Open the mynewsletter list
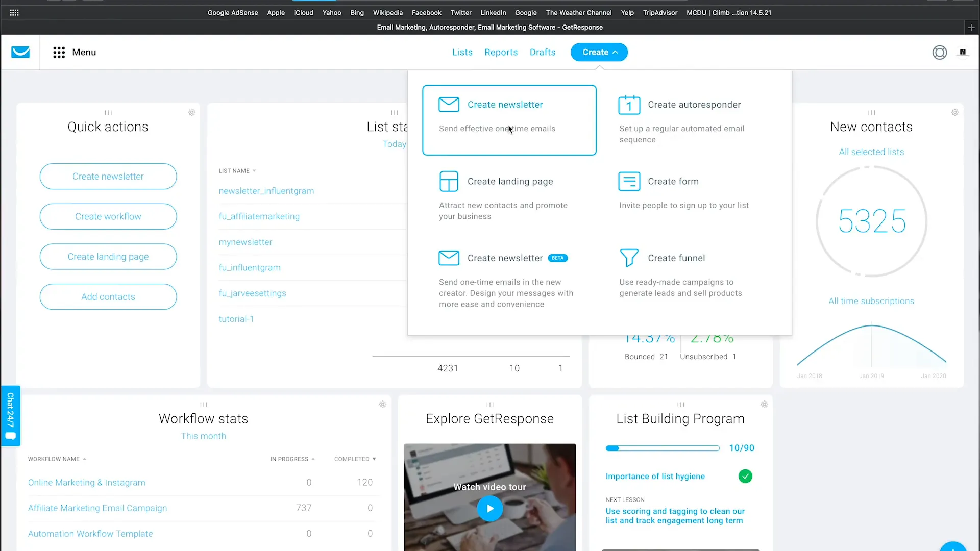 [x=246, y=242]
